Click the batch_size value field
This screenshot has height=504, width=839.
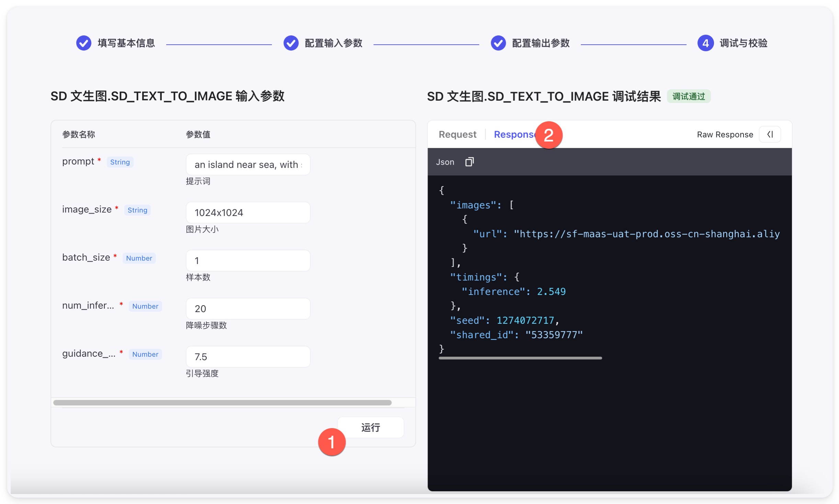point(248,261)
